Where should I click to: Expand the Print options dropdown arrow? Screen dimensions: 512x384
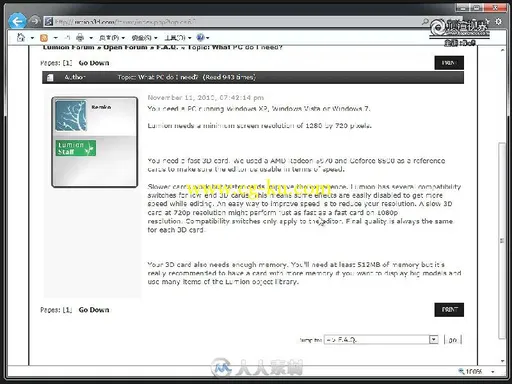coord(91,38)
